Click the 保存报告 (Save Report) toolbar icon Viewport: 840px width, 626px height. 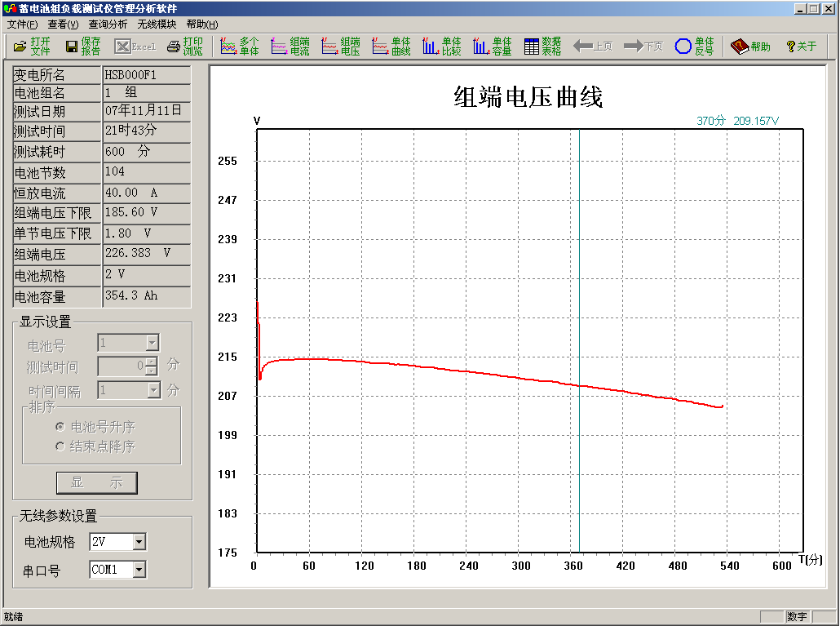[x=83, y=47]
